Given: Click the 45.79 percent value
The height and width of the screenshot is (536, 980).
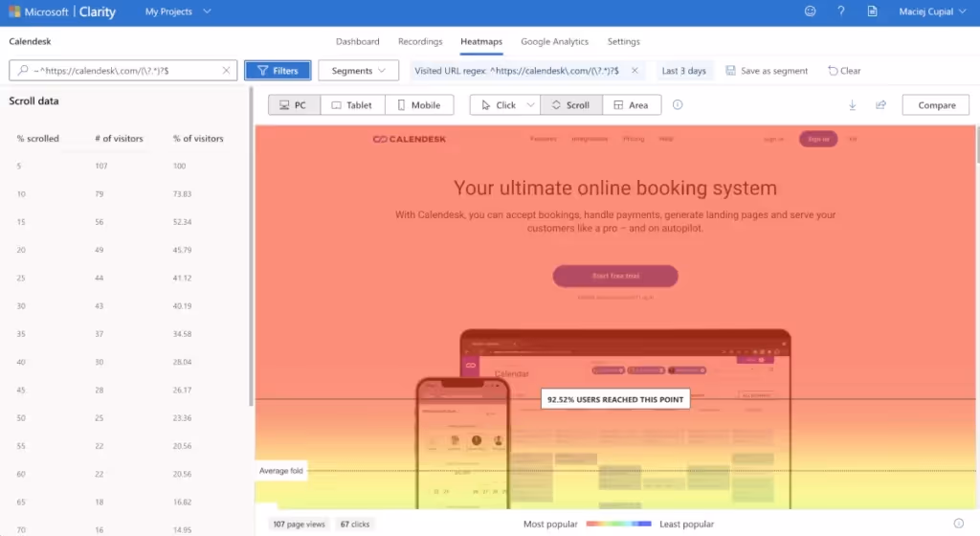Looking at the screenshot, I should pyautogui.click(x=182, y=250).
